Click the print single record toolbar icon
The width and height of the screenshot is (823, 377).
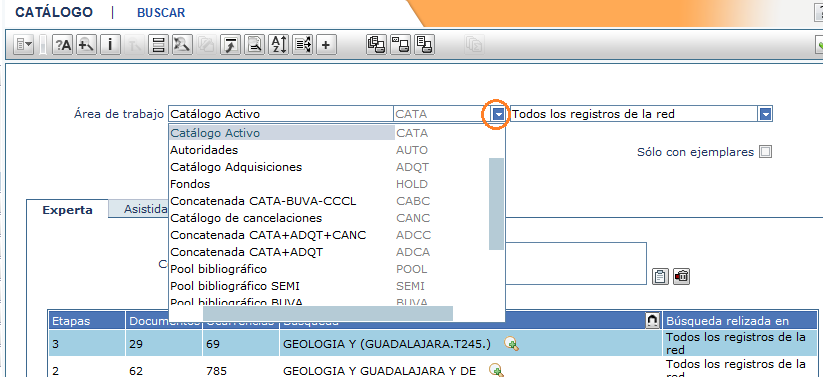coord(400,45)
